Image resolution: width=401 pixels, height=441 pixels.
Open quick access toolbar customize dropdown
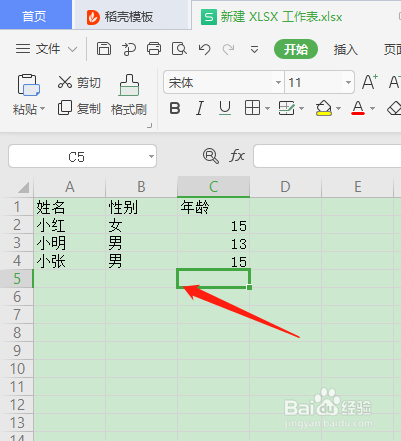click(254, 50)
